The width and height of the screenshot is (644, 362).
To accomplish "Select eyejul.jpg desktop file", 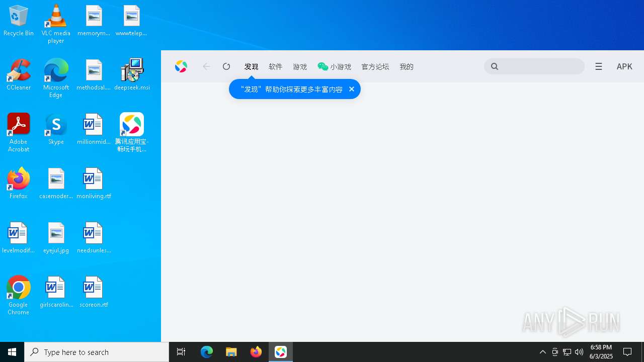I will [56, 237].
